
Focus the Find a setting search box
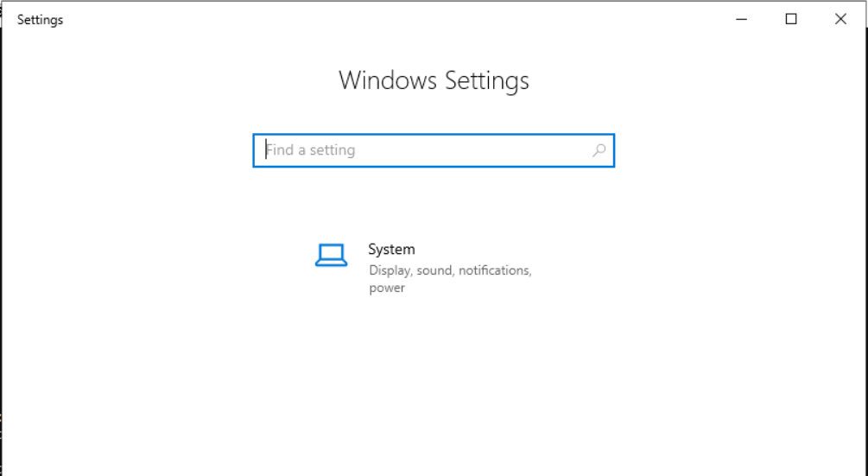click(434, 150)
